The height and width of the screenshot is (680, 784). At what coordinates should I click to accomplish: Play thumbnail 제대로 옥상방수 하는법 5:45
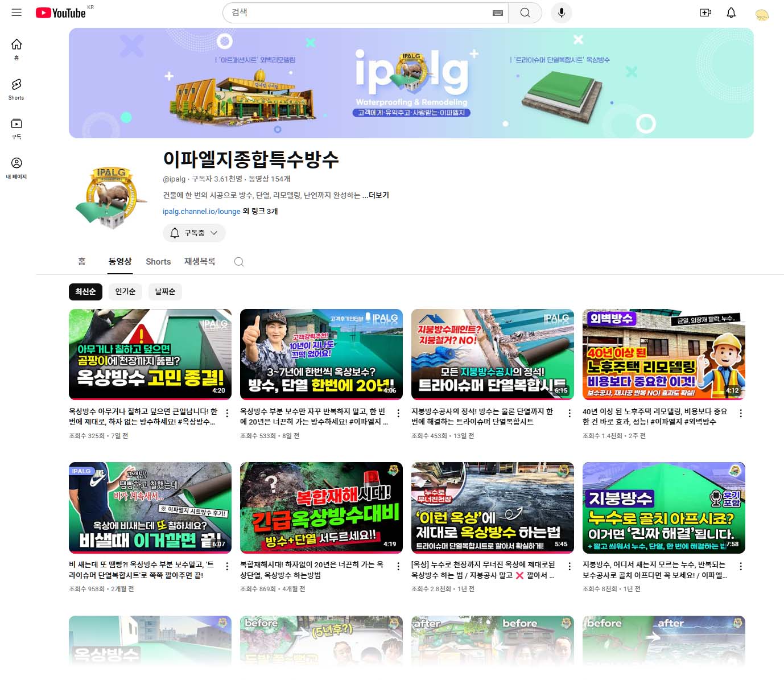(493, 508)
